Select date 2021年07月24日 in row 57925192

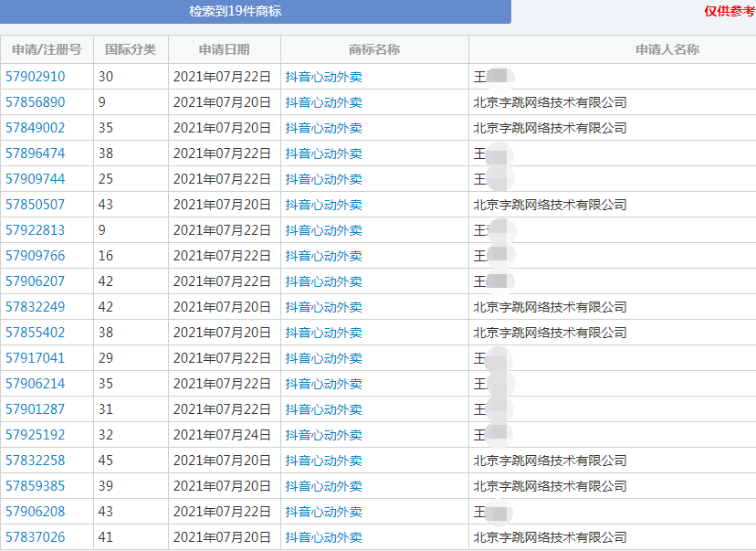(x=222, y=435)
